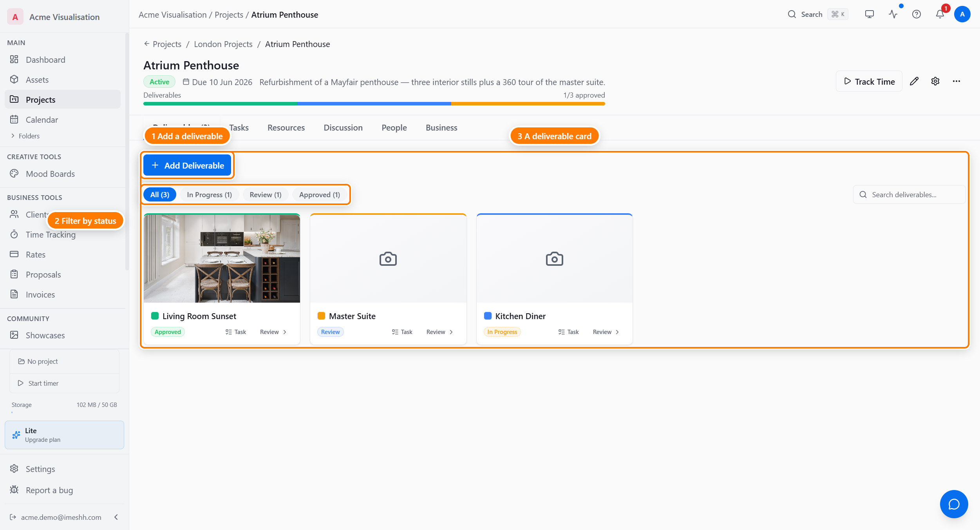The image size is (980, 530).
Task: Switch to the Discussion tab
Action: pos(343,127)
